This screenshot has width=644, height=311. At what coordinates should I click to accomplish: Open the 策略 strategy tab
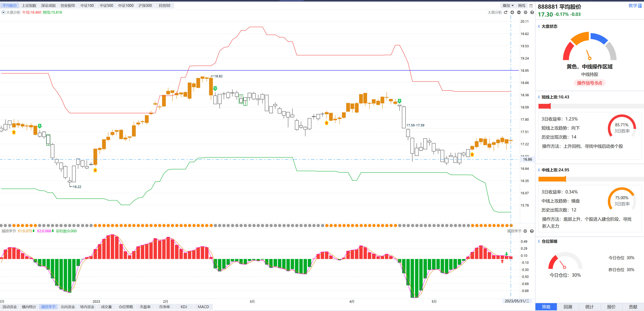(x=546, y=307)
